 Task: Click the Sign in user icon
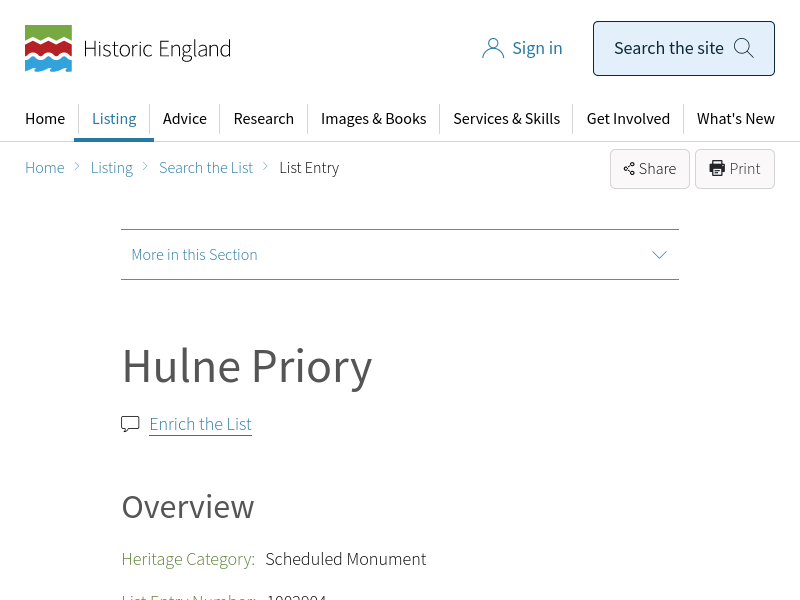pos(493,48)
